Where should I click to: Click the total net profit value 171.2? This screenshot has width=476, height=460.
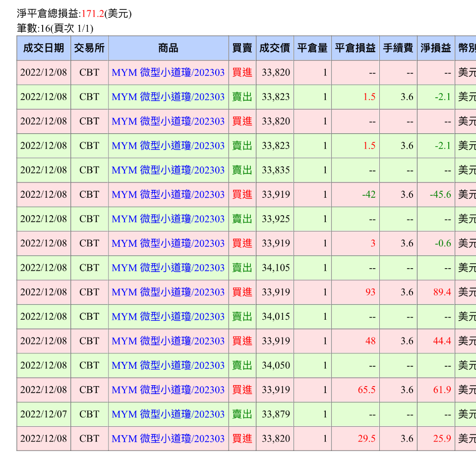tap(93, 14)
